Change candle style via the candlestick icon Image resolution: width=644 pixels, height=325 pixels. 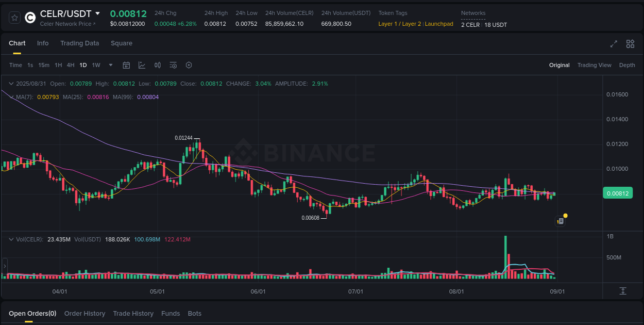[158, 65]
